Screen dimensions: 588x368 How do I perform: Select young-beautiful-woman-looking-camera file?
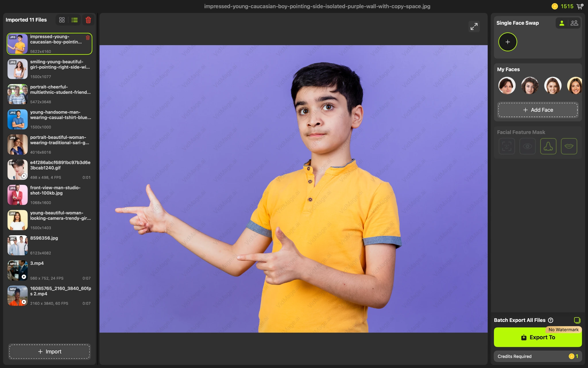(49, 220)
